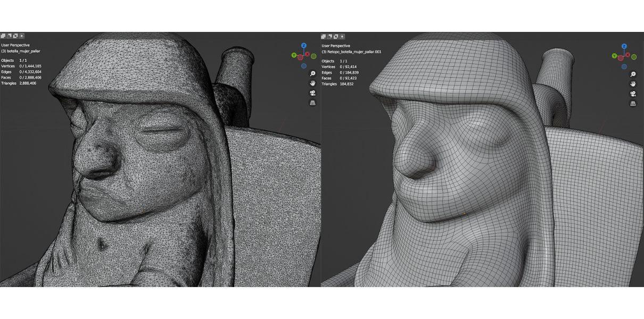Toggle to negative Z view on left gizmo
Viewport: 644px width, 319px height.
click(303, 65)
